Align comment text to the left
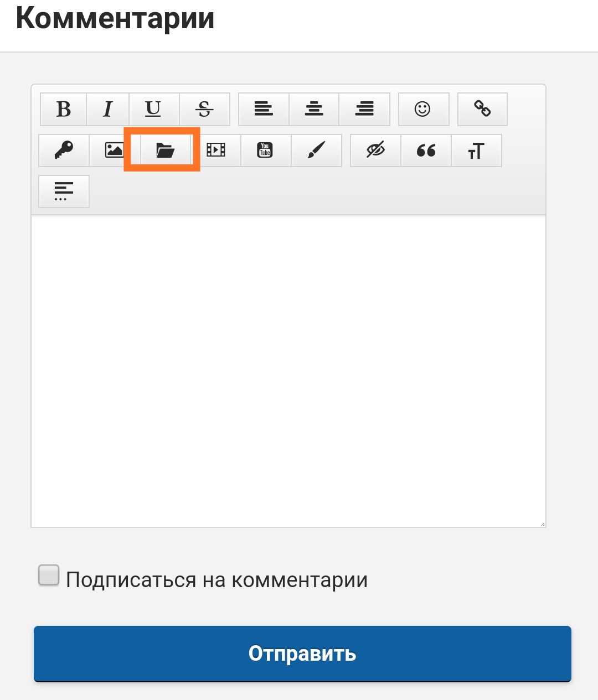The height and width of the screenshot is (700, 598). (264, 109)
